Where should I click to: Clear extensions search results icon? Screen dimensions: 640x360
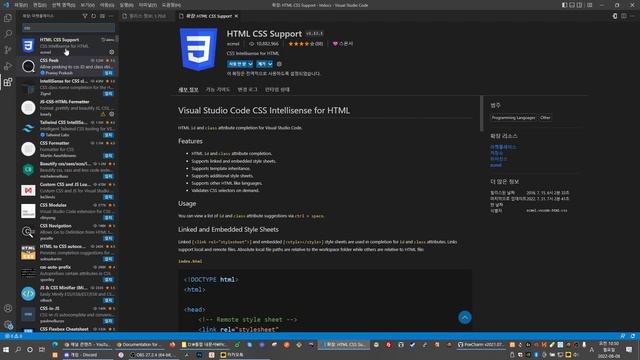(102, 16)
